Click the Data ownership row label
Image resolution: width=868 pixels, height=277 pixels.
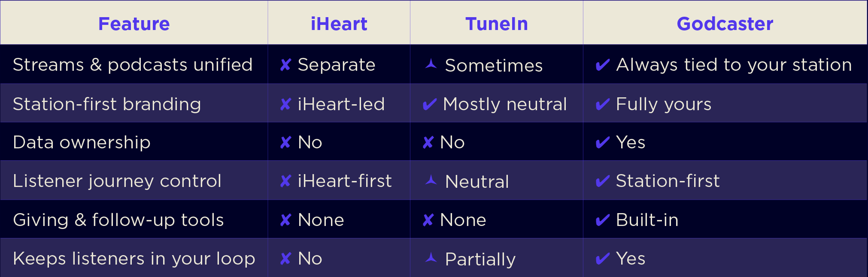tap(82, 142)
